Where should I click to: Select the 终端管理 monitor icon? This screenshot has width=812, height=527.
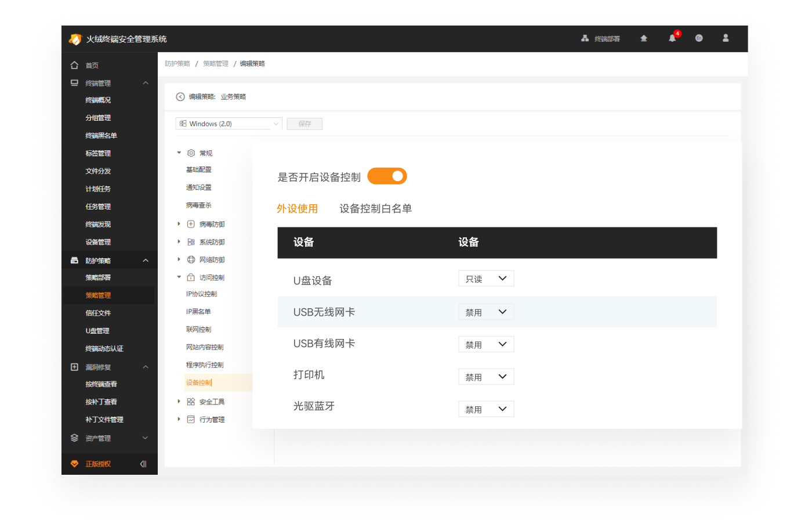[x=74, y=82]
